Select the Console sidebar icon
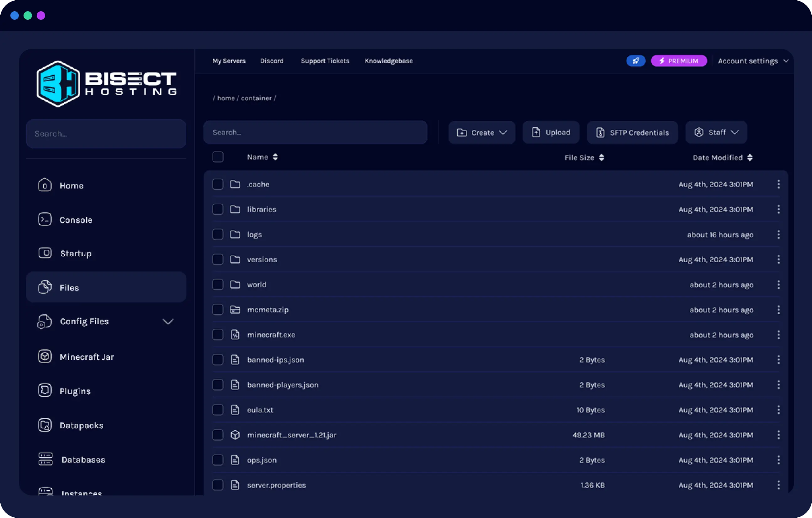Image resolution: width=812 pixels, height=518 pixels. click(x=45, y=219)
